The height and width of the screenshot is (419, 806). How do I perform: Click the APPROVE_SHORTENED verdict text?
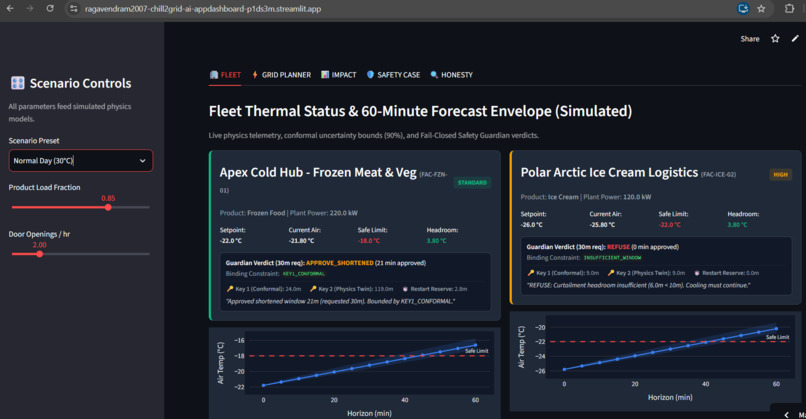pyautogui.click(x=339, y=263)
